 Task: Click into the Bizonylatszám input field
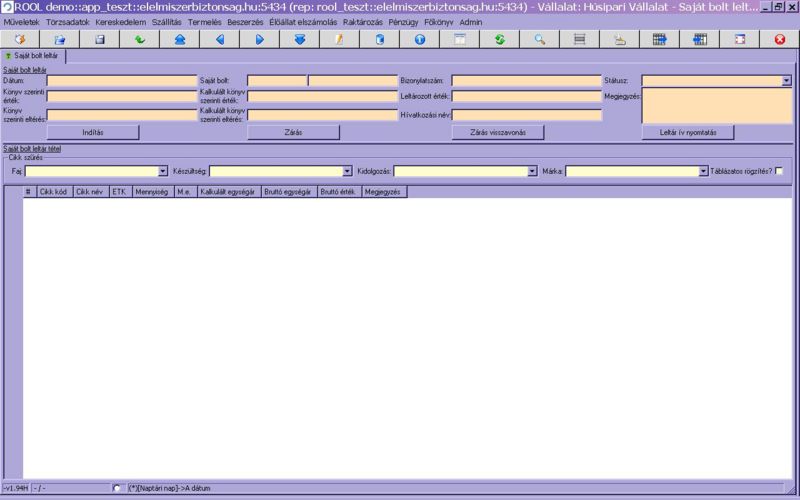click(x=526, y=81)
